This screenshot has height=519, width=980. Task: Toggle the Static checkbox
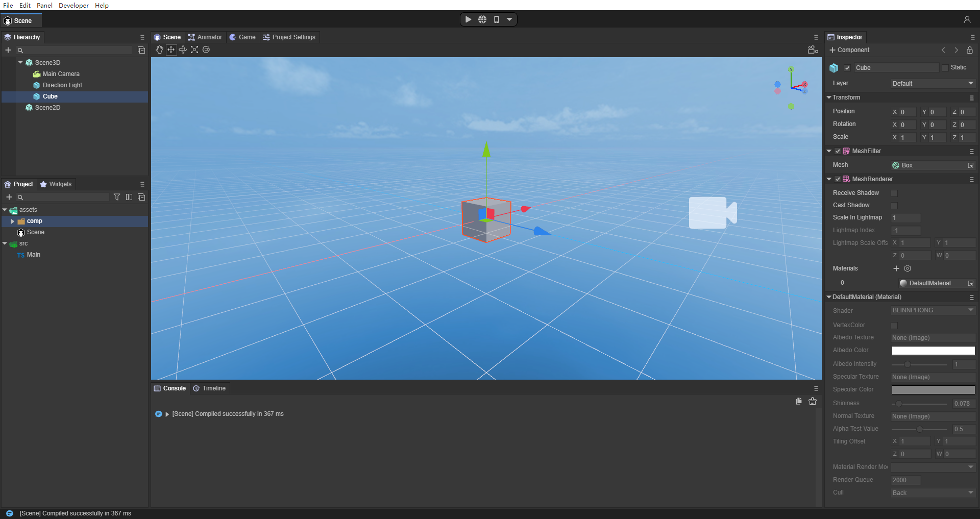(945, 67)
